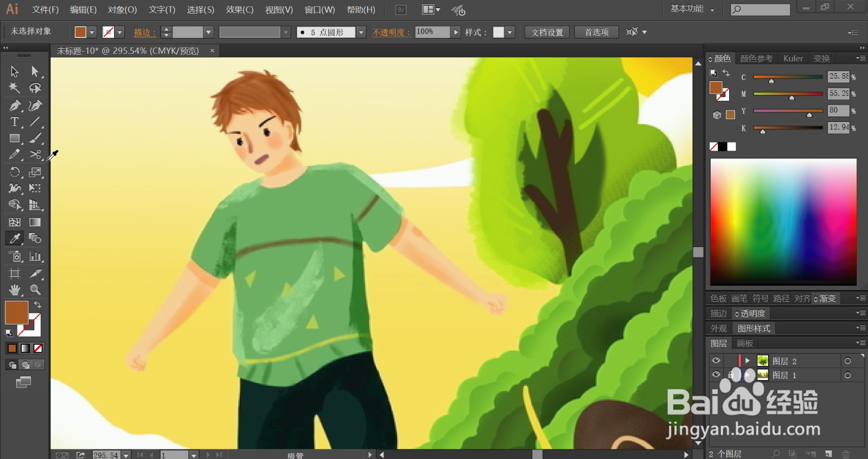This screenshot has height=459, width=868.
Task: Switch to 颜色参考 tab
Action: pyautogui.click(x=756, y=59)
